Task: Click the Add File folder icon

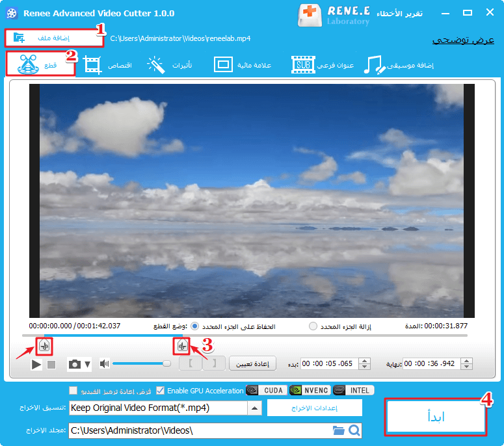Action: [x=19, y=38]
